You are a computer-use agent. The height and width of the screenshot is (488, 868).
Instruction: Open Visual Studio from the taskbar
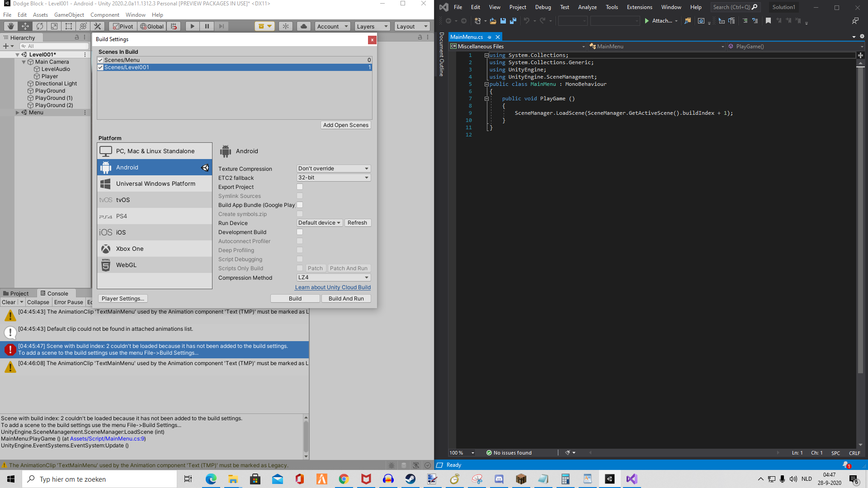(632, 479)
